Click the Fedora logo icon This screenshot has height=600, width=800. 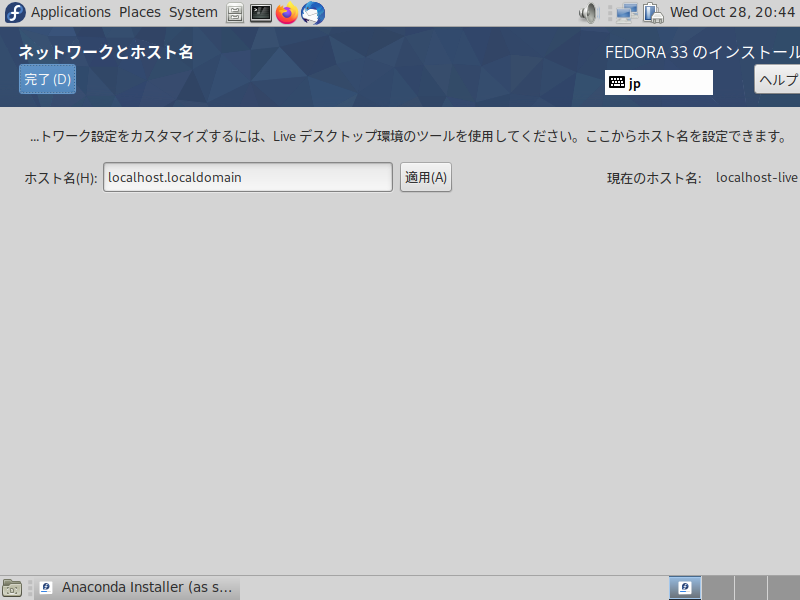(x=15, y=13)
